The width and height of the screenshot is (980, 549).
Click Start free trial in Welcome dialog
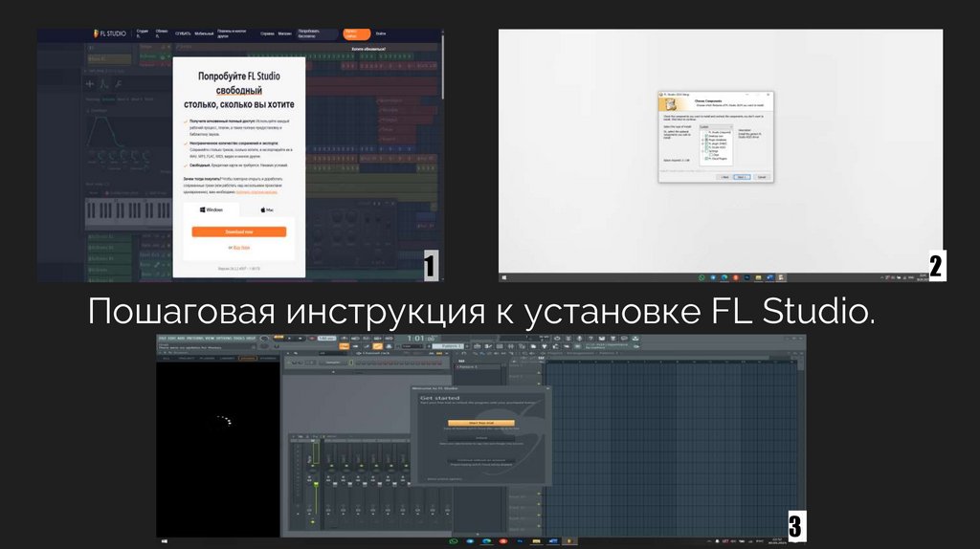pos(481,423)
